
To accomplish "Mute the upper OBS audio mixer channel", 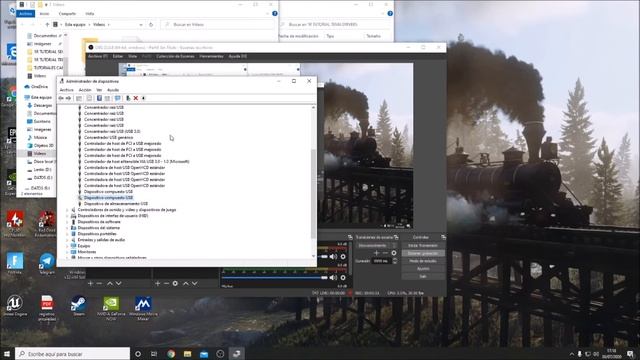I will 333,256.
